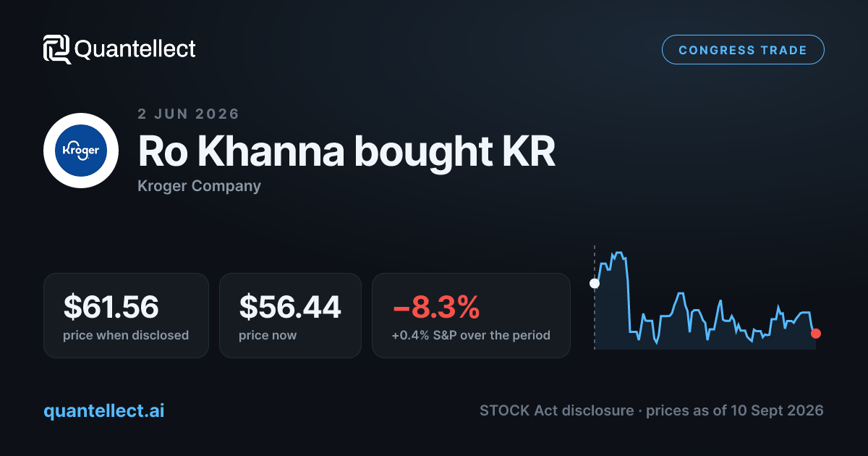868x456 pixels.
Task: Click the 'price when disclosed' label
Action: coord(126,335)
